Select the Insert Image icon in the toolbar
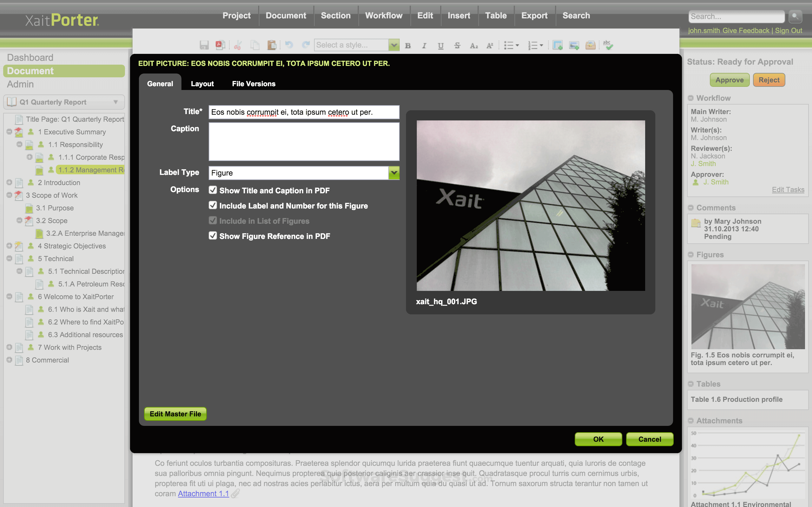This screenshot has width=812, height=507. click(x=574, y=45)
